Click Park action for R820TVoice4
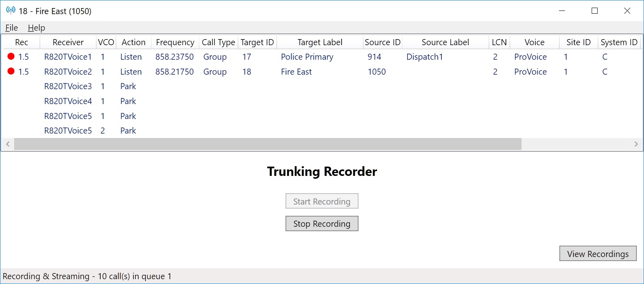This screenshot has width=644, height=284. pyautogui.click(x=128, y=101)
